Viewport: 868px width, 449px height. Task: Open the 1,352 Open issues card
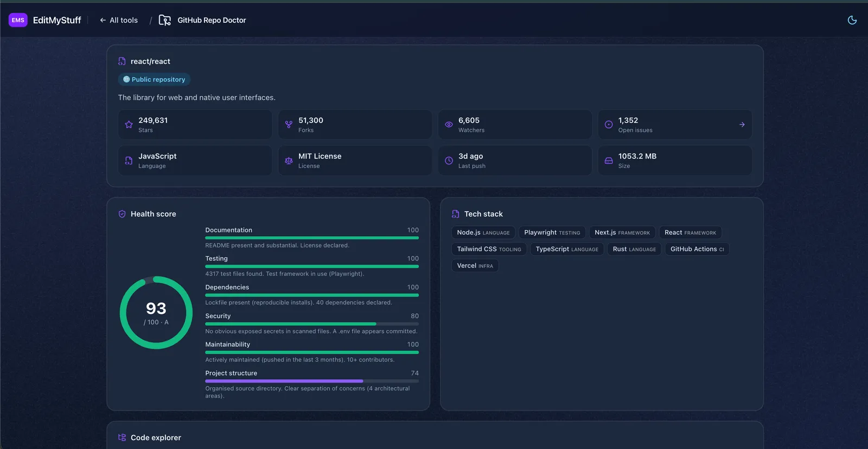pos(675,125)
